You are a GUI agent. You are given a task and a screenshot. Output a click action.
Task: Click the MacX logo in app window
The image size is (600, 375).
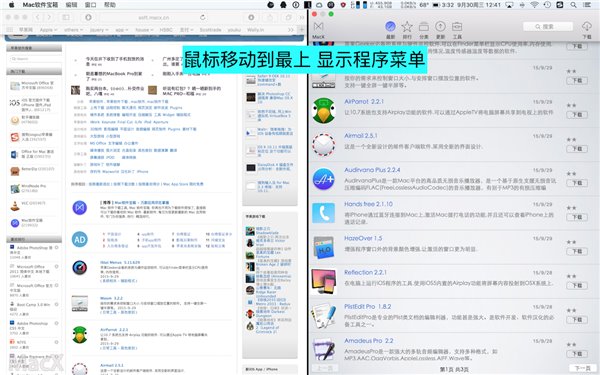[318, 30]
